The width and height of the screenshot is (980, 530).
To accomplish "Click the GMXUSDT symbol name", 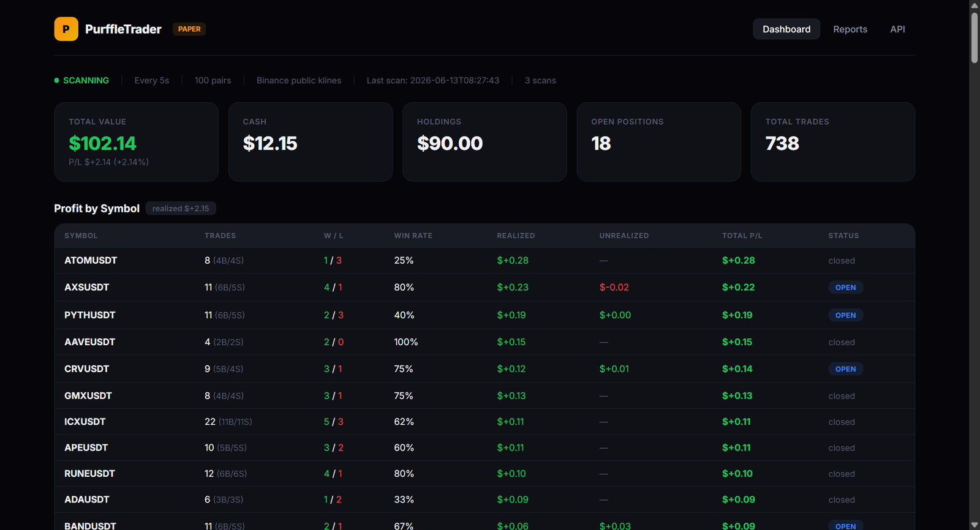I will pyautogui.click(x=88, y=396).
